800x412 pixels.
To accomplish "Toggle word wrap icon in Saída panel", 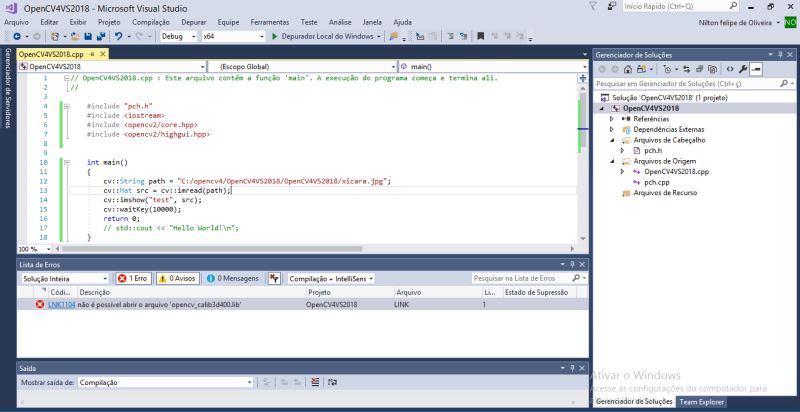I will point(332,382).
